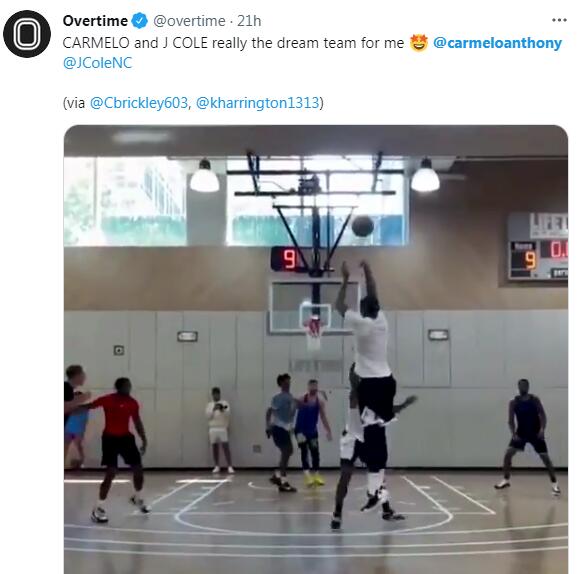Click the star-eyes emoji in tweet

point(419,43)
